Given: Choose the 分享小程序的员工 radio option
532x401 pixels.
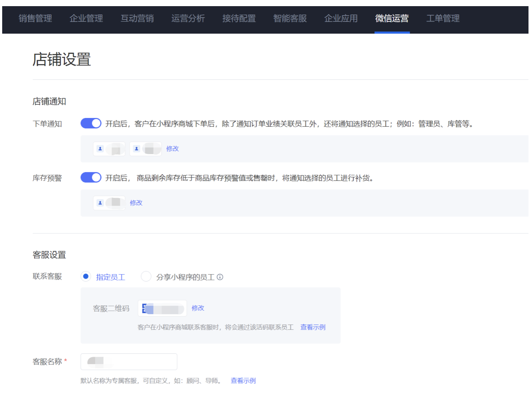Looking at the screenshot, I should point(146,277).
